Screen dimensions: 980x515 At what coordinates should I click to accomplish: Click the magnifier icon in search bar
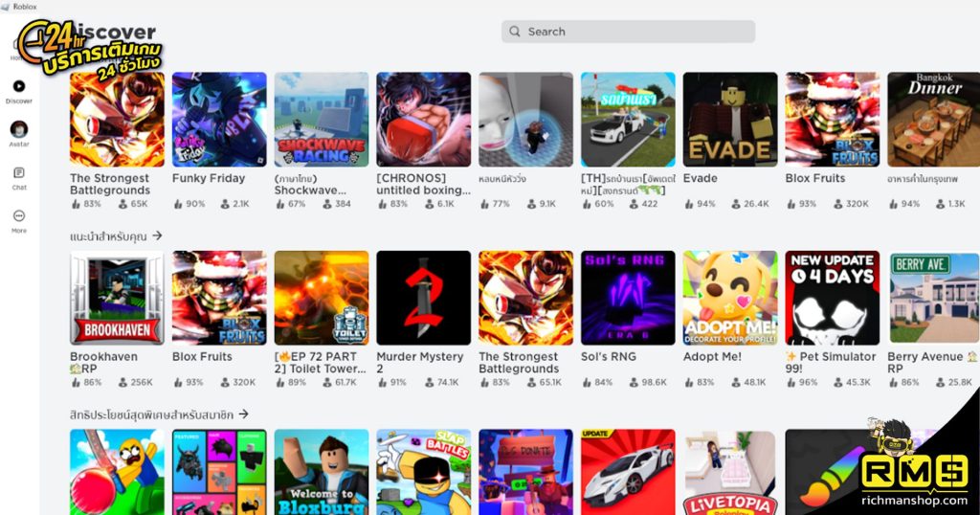click(x=515, y=32)
